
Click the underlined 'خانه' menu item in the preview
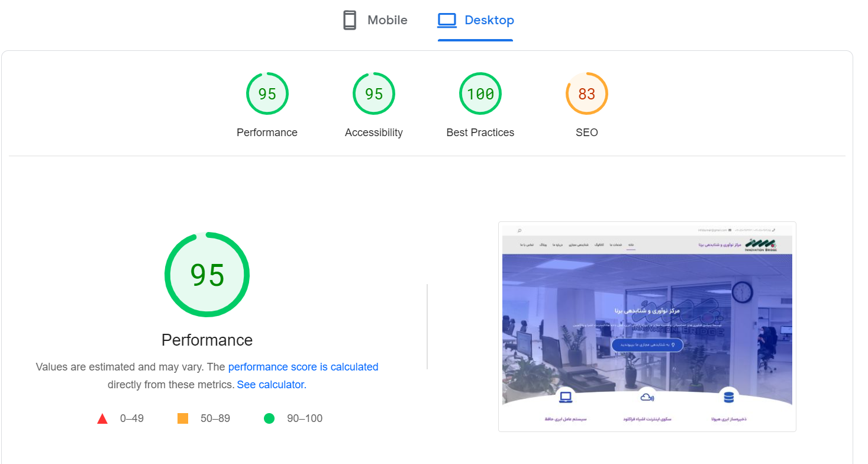coord(631,244)
